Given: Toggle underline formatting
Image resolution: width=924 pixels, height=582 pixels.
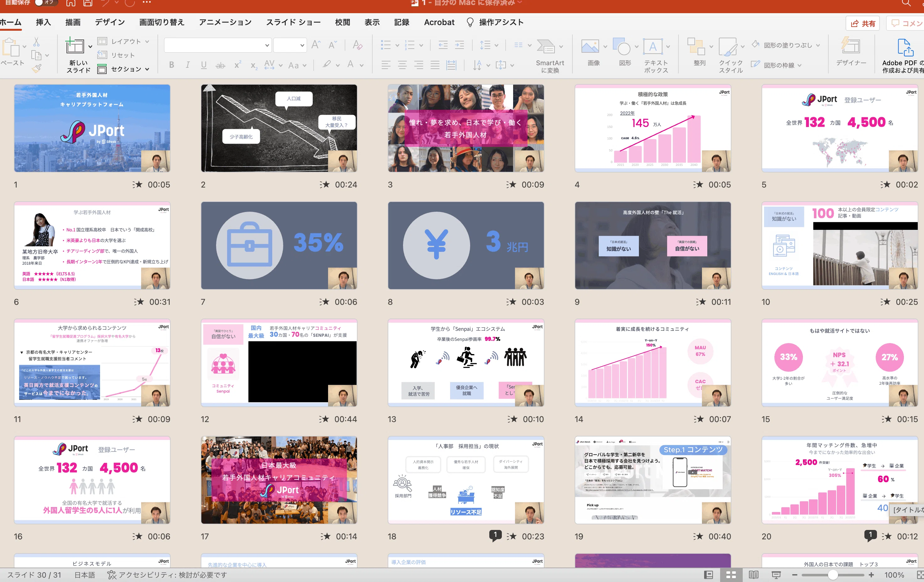Looking at the screenshot, I should tap(204, 65).
